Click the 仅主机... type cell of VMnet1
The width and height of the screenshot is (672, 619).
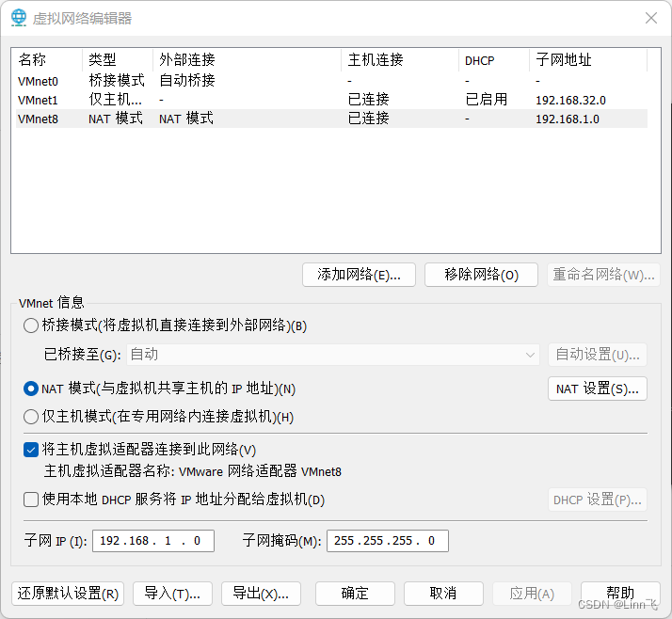[115, 100]
